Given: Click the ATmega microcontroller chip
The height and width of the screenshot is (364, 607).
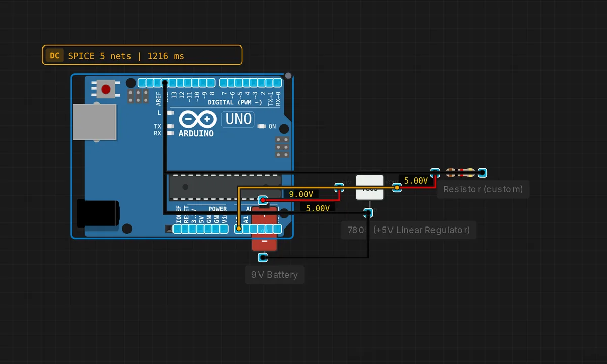Looking at the screenshot, I should pos(225,187).
